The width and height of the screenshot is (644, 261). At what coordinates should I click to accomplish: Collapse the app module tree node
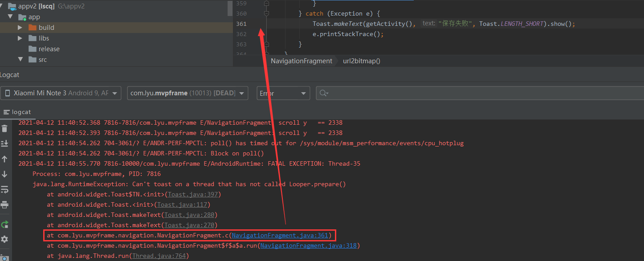(x=10, y=17)
